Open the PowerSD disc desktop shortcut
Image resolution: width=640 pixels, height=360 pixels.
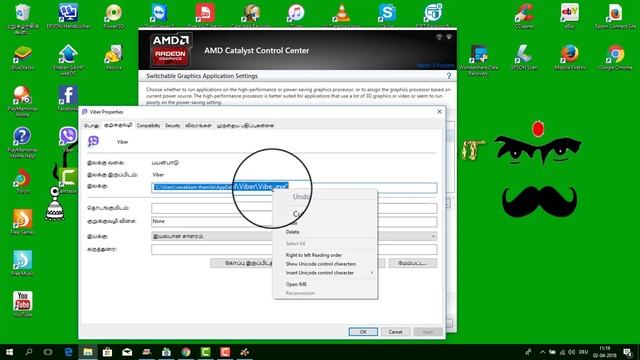(x=114, y=16)
